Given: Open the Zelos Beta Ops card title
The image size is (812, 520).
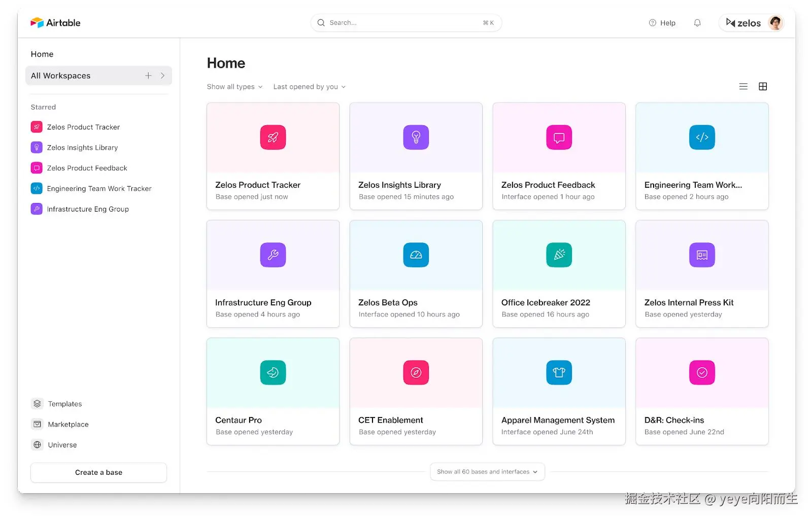Looking at the screenshot, I should pos(388,303).
